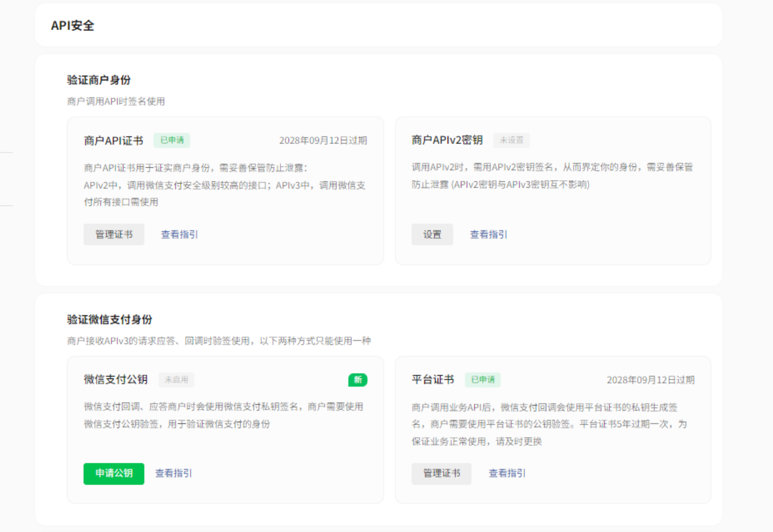Click subtitle about 以下两种方式只能使用一种
Image resolution: width=773 pixels, height=532 pixels.
(x=219, y=341)
